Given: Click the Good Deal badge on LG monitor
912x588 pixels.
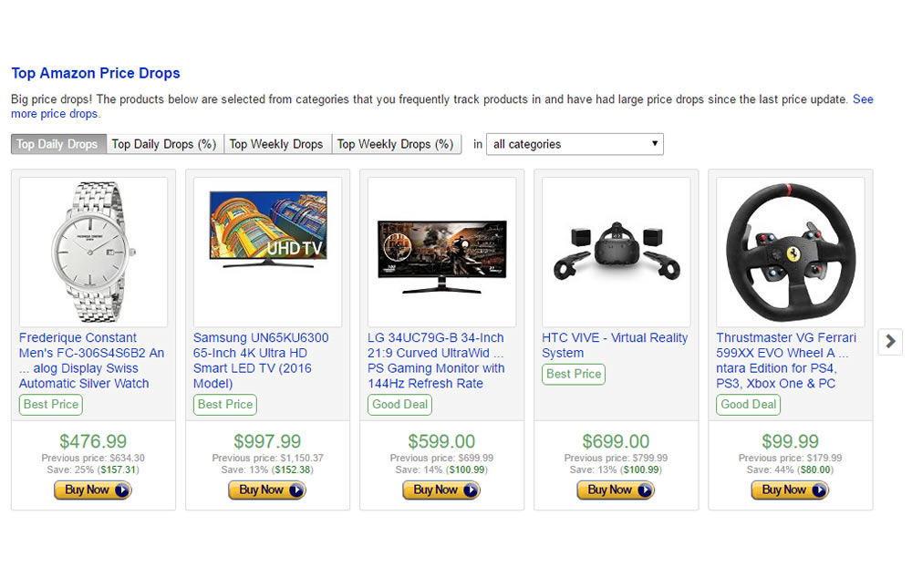Looking at the screenshot, I should 399,405.
